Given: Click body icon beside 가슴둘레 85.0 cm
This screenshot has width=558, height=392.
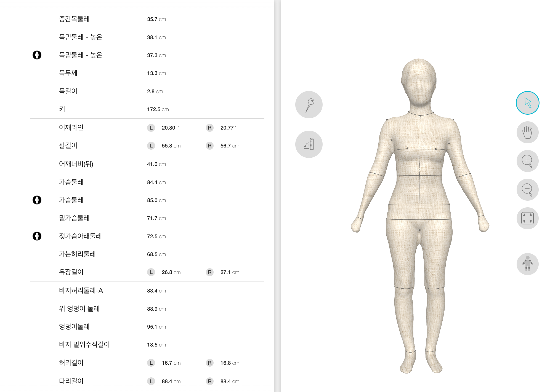Looking at the screenshot, I should (37, 200).
